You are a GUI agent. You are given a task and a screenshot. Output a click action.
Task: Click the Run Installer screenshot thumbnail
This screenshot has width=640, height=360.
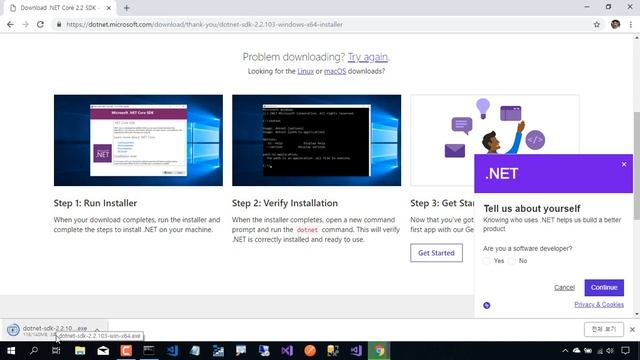[x=138, y=140]
